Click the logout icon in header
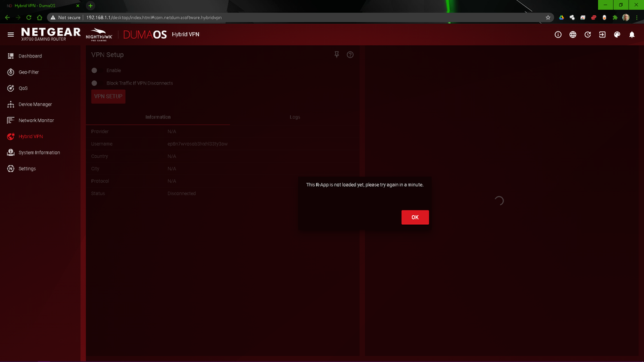644x362 pixels. coord(602,35)
